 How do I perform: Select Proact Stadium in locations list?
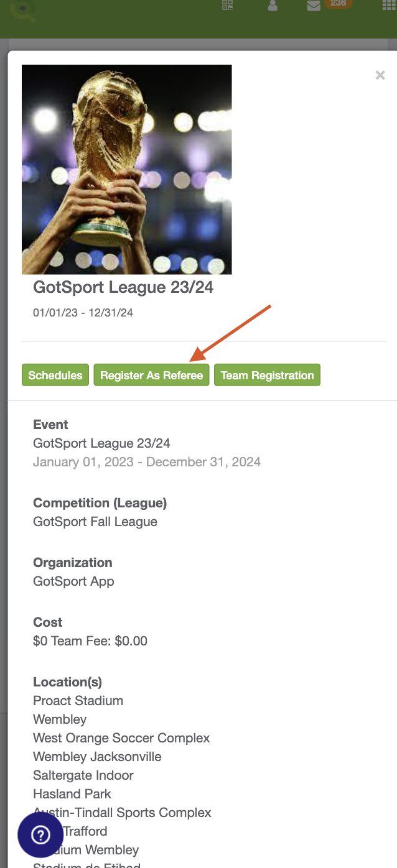tap(78, 701)
